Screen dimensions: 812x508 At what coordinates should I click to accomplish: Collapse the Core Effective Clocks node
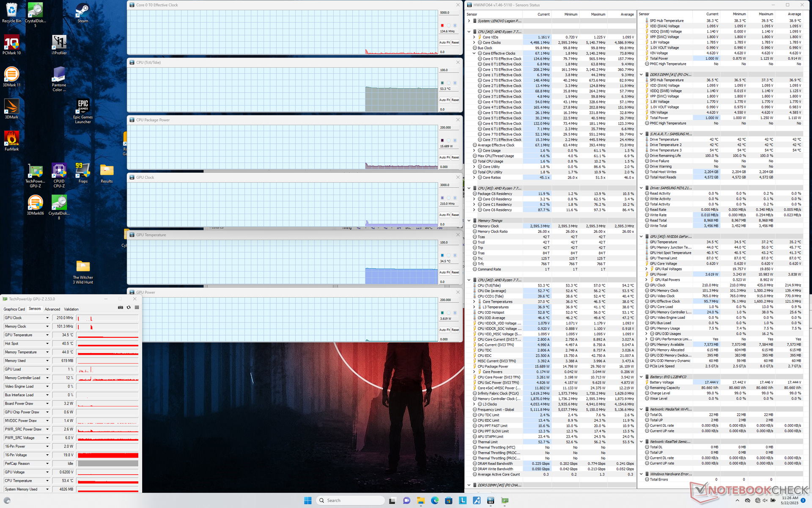pyautogui.click(x=474, y=53)
